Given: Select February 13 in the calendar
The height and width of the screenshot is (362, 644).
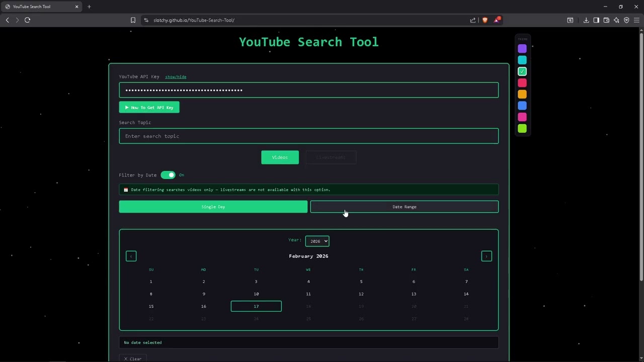Looking at the screenshot, I should 414,294.
